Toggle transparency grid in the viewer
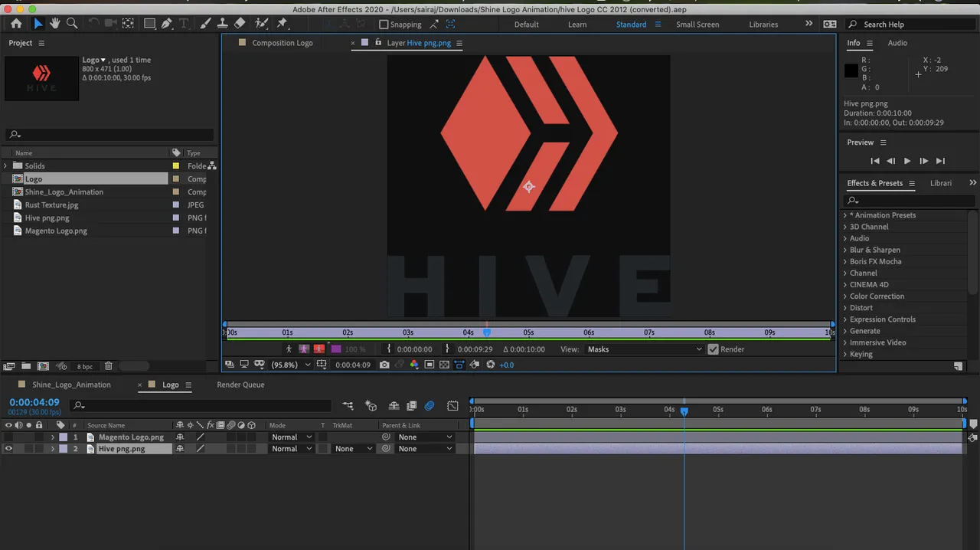The image size is (980, 550). pos(444,365)
